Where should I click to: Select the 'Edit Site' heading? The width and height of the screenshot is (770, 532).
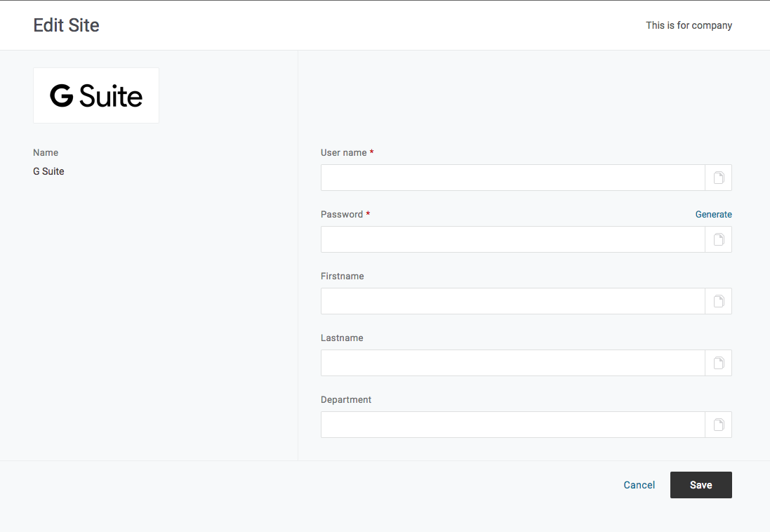(x=66, y=25)
